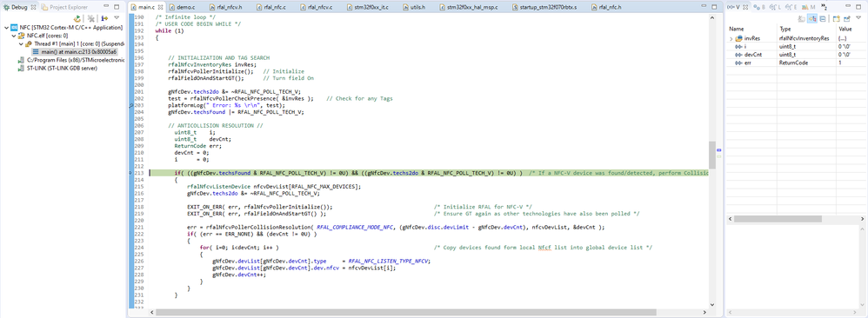Click Collapse All in Variables view
The width and height of the screenshot is (868, 318).
pos(823,19)
